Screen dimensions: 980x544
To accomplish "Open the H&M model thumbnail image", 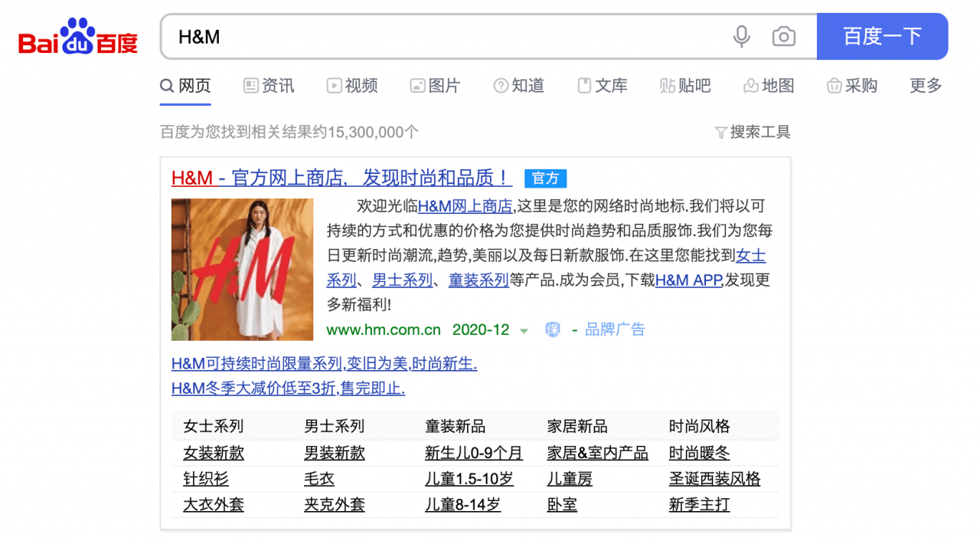I will (242, 270).
